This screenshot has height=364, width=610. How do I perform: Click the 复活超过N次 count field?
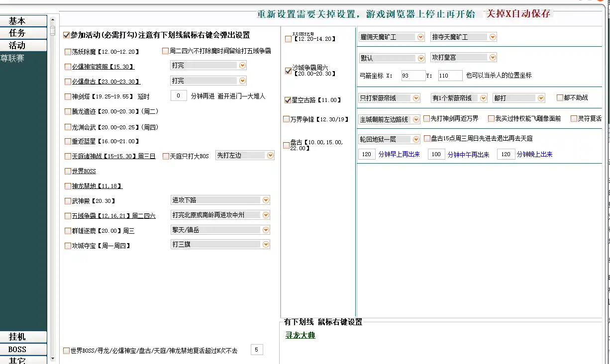[257, 350]
